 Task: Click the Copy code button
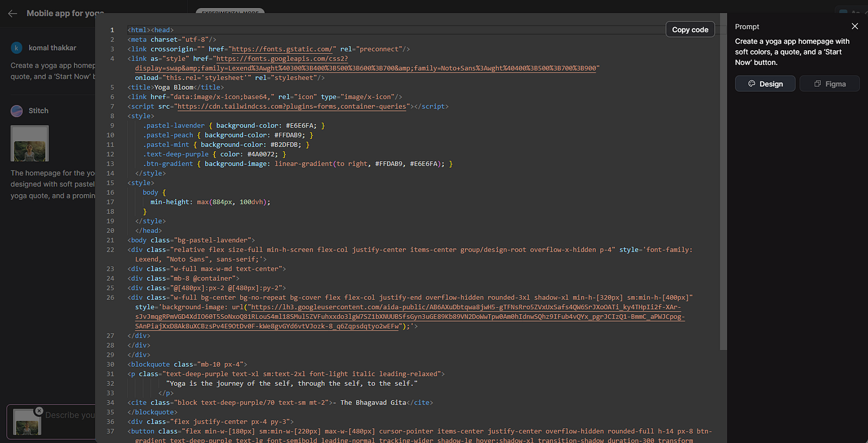click(x=690, y=29)
